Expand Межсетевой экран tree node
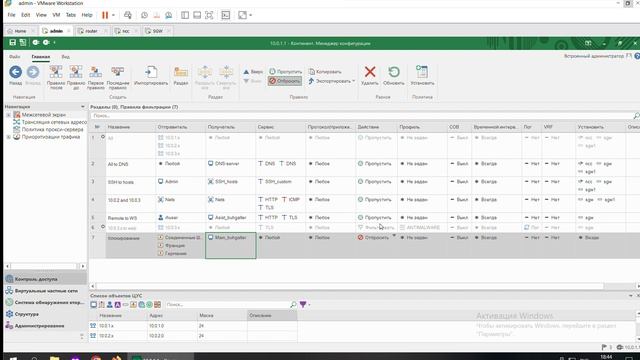 point(9,115)
